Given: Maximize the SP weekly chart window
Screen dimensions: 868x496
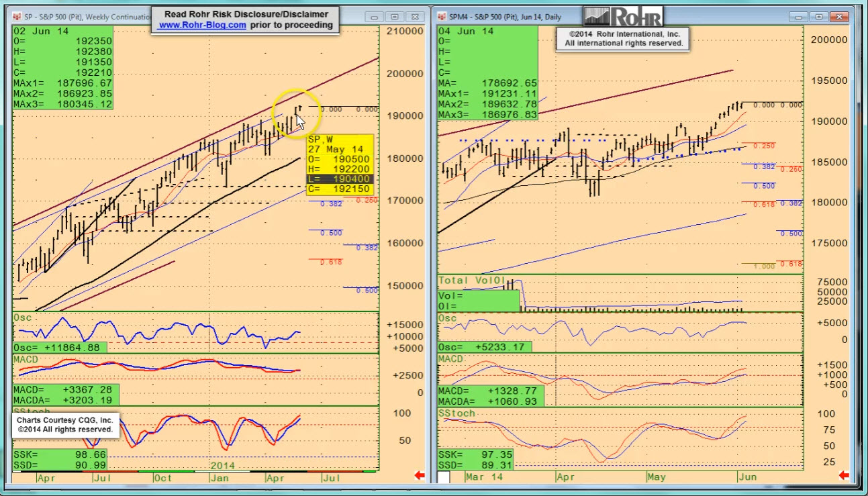Looking at the screenshot, I should (x=395, y=17).
